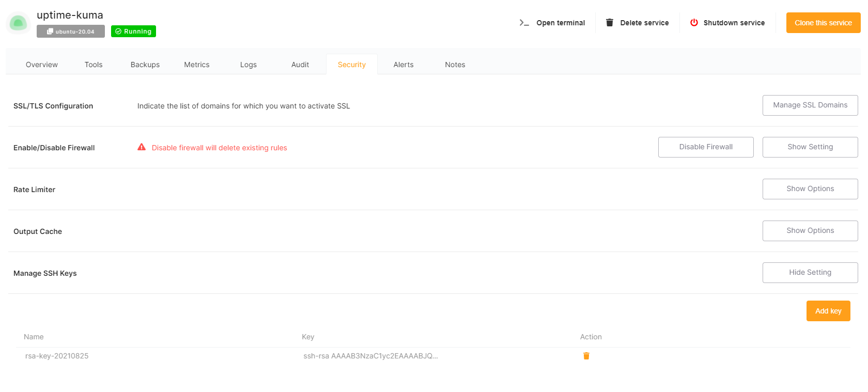
Task: Click the uptime-kuma service logo icon
Action: (18, 23)
